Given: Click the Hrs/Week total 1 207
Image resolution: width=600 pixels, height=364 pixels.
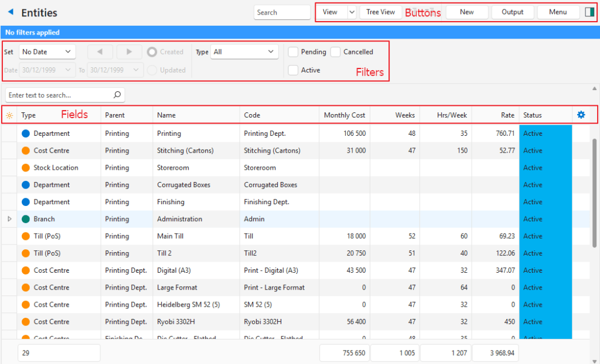Looking at the screenshot, I should tap(446, 353).
